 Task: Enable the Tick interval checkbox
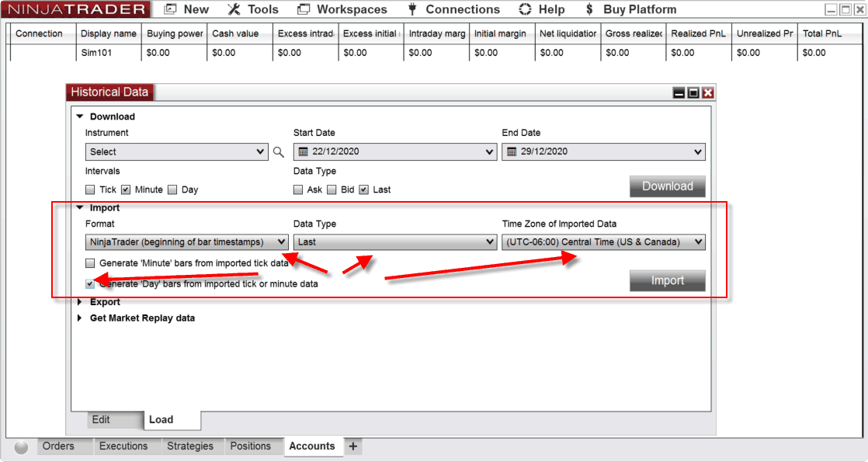point(90,190)
